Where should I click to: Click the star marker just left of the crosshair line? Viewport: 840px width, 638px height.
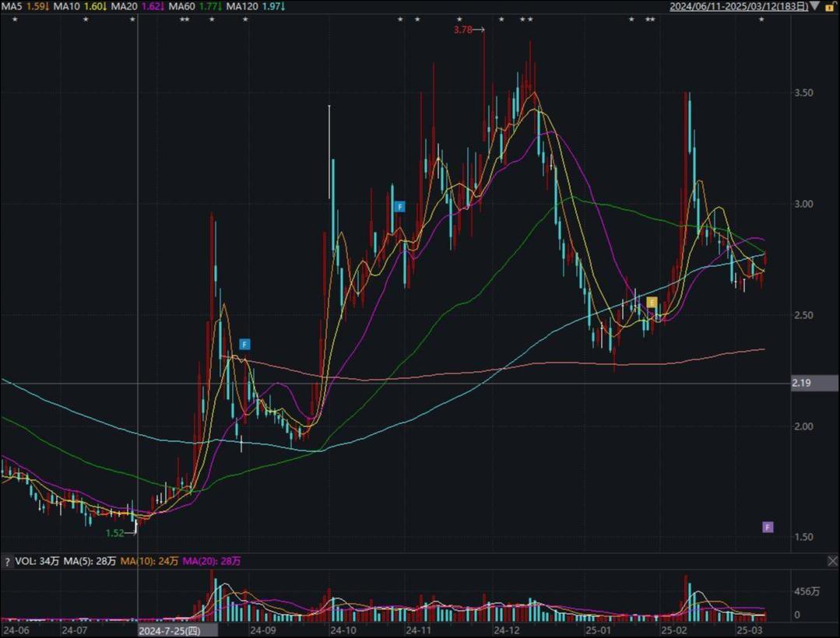(x=132, y=19)
